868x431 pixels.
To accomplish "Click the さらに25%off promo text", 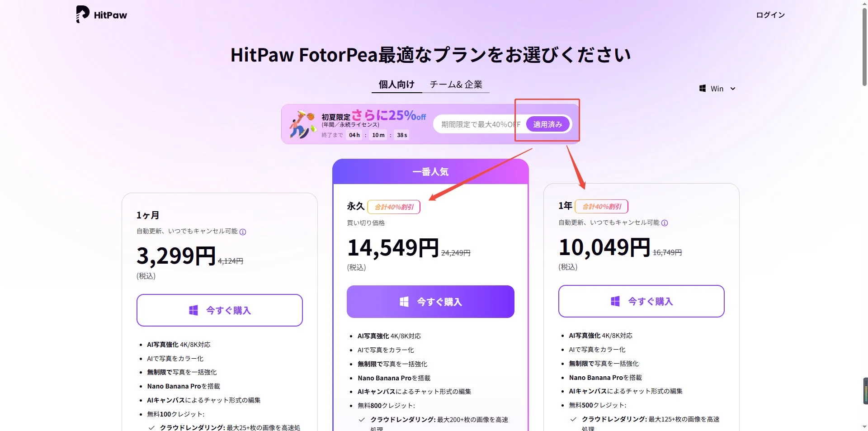I will coord(388,115).
